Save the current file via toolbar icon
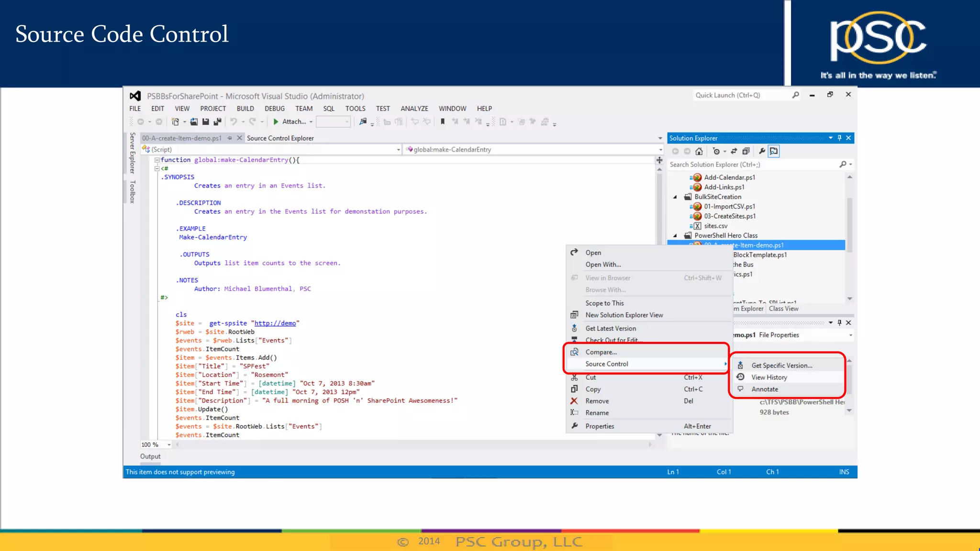The height and width of the screenshot is (551, 980). (x=206, y=122)
